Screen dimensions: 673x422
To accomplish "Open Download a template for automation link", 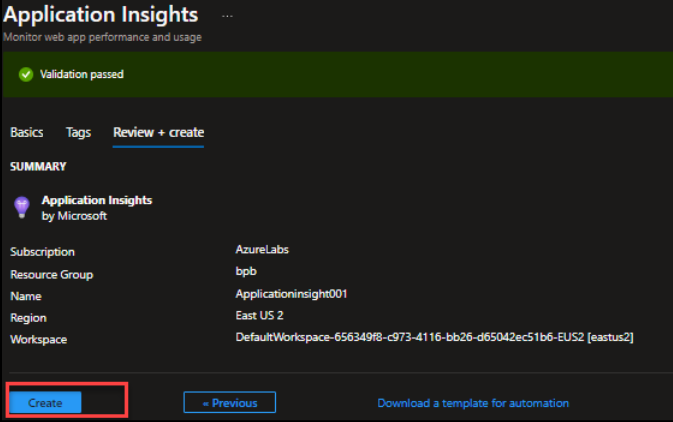I will pos(472,403).
